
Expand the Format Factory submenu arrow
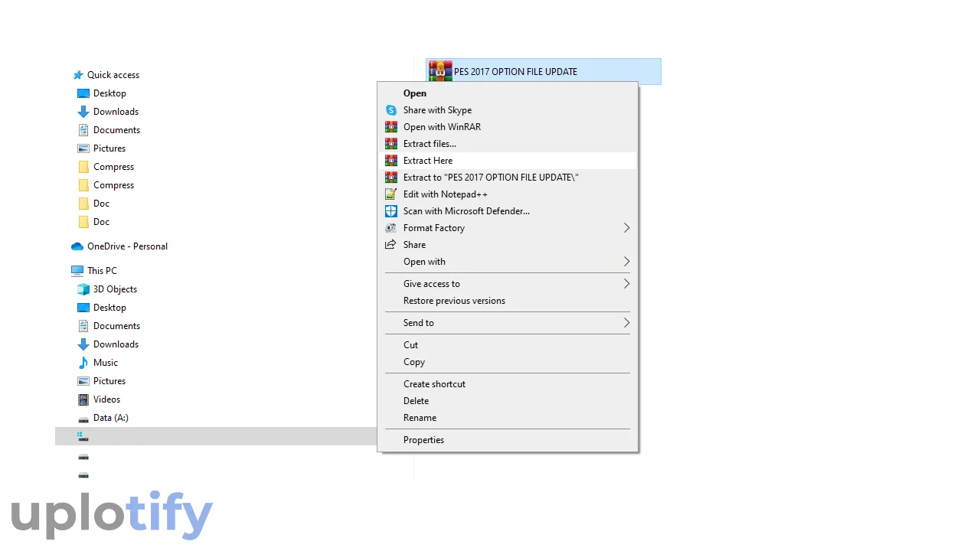[626, 228]
